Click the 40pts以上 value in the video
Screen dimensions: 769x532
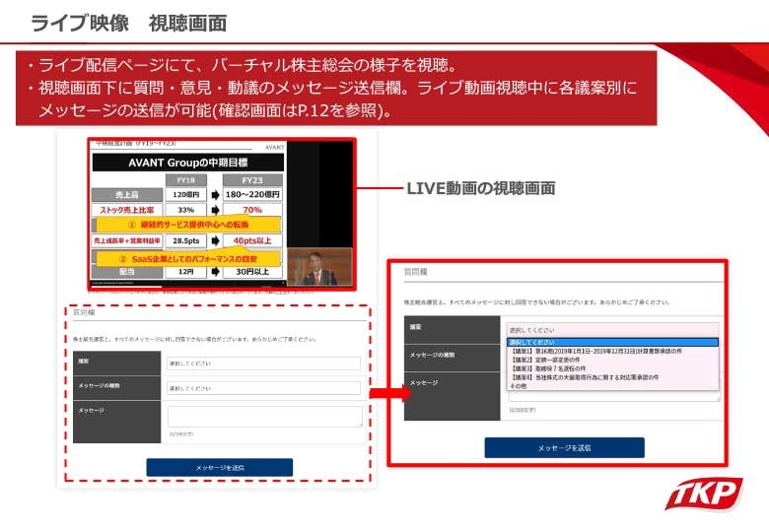coord(252,240)
